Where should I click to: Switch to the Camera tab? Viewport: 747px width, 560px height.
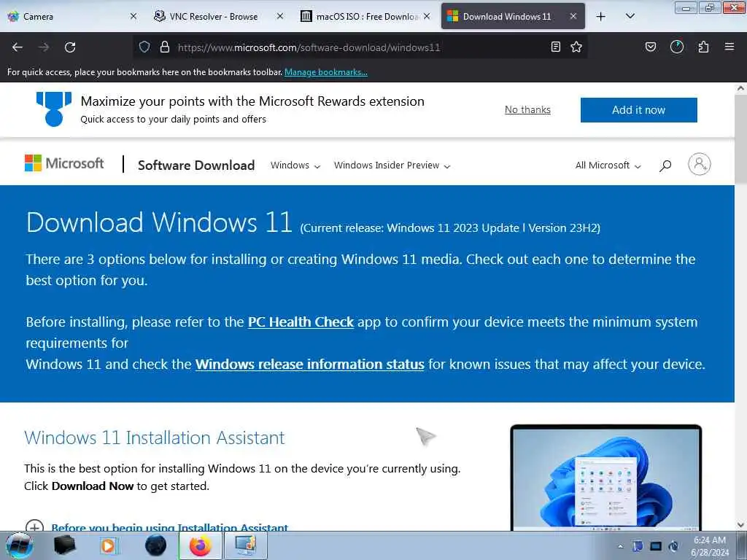click(71, 17)
